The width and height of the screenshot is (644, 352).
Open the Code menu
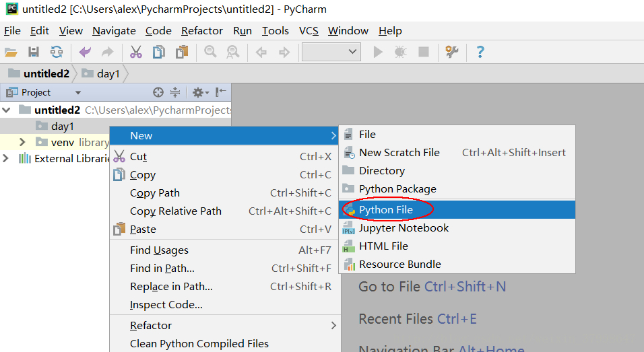pos(158,31)
